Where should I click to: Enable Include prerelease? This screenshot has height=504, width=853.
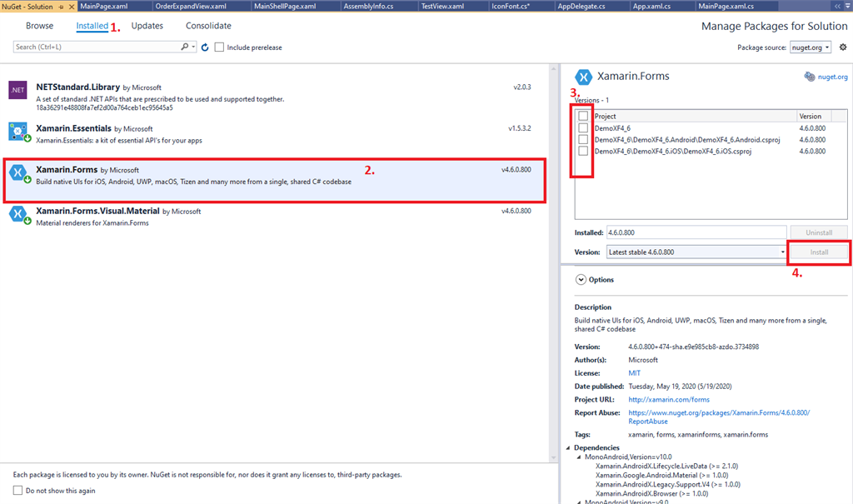(x=220, y=47)
